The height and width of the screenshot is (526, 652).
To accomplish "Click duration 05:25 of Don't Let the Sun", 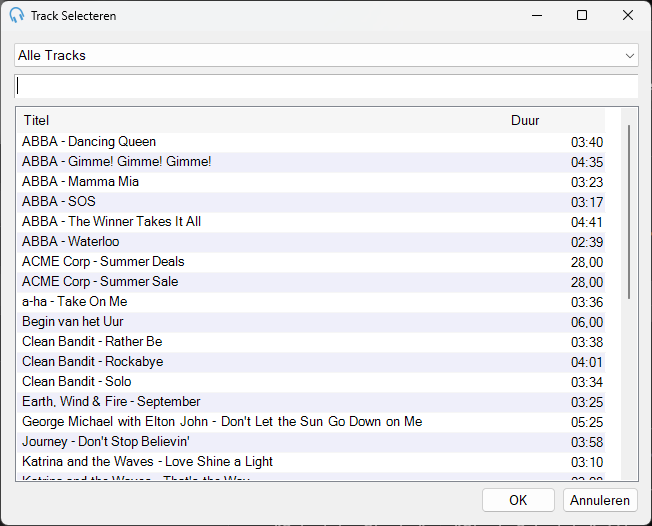I will click(587, 422).
